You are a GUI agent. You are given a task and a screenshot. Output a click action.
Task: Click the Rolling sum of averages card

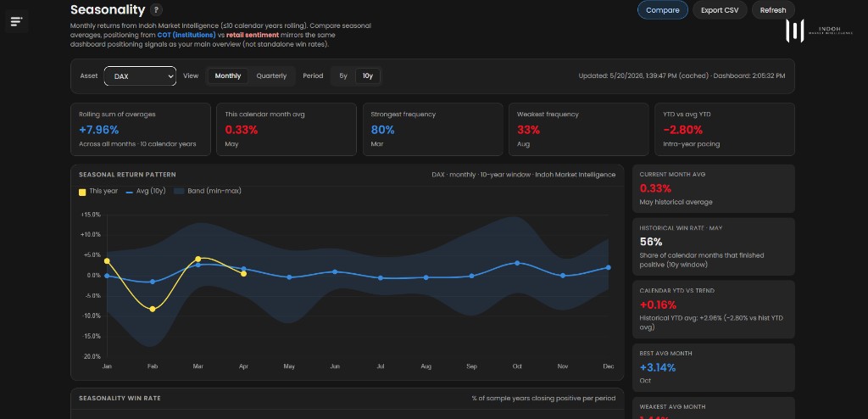[141, 129]
